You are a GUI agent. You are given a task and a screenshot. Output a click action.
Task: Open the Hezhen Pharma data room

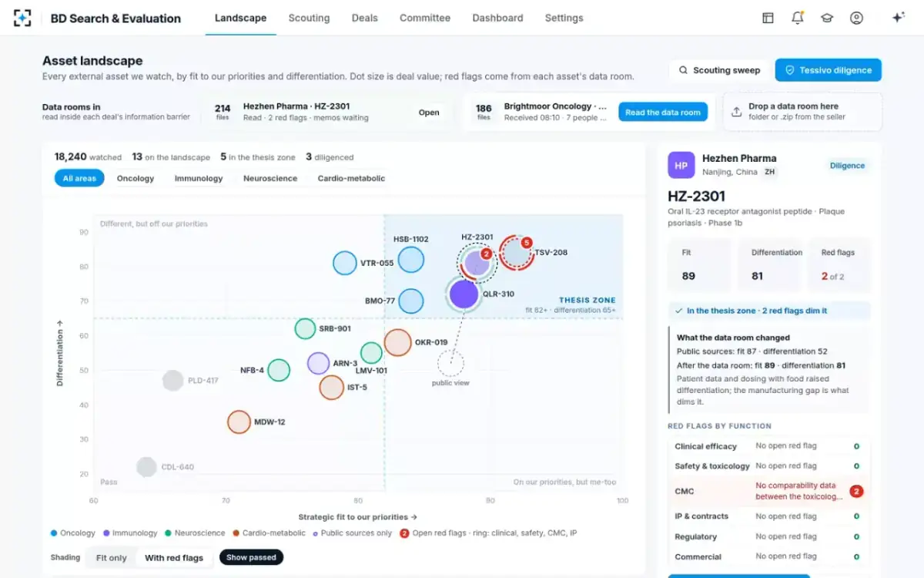click(x=429, y=113)
